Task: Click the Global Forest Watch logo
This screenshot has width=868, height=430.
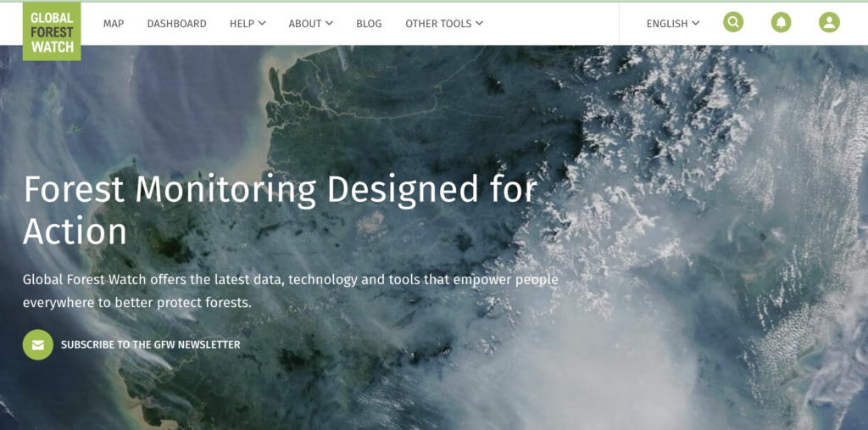Action: tap(53, 31)
